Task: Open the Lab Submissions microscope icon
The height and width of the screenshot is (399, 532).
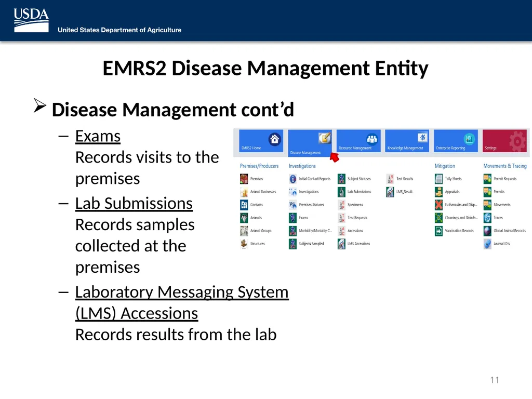Action: (x=342, y=192)
